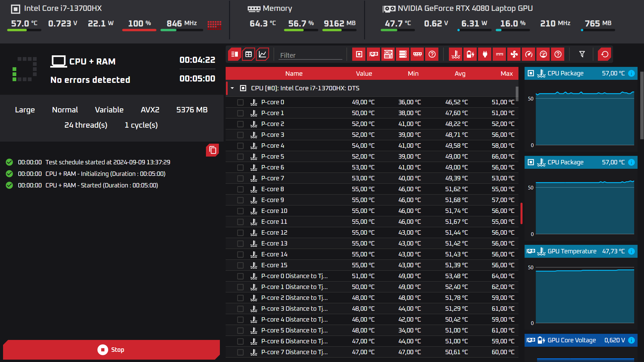Image resolution: width=644 pixels, height=362 pixels.
Task: Open the funnel filter options
Action: (x=582, y=54)
